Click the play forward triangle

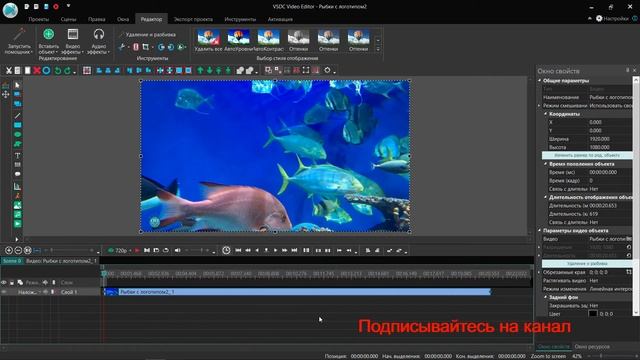point(276,250)
